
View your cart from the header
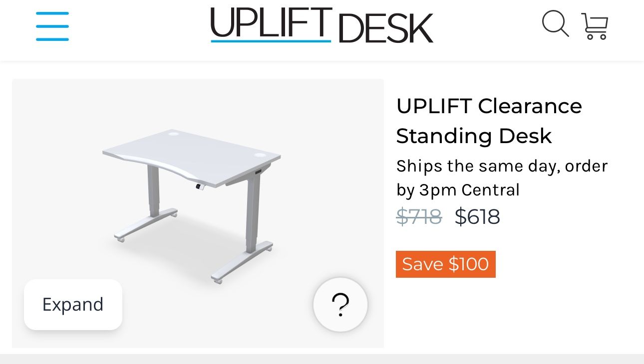pyautogui.click(x=595, y=25)
